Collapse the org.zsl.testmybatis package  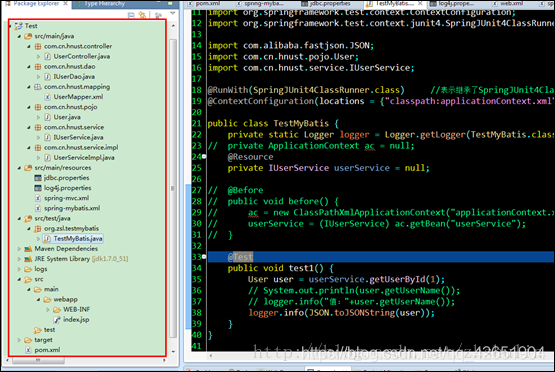pos(29,229)
